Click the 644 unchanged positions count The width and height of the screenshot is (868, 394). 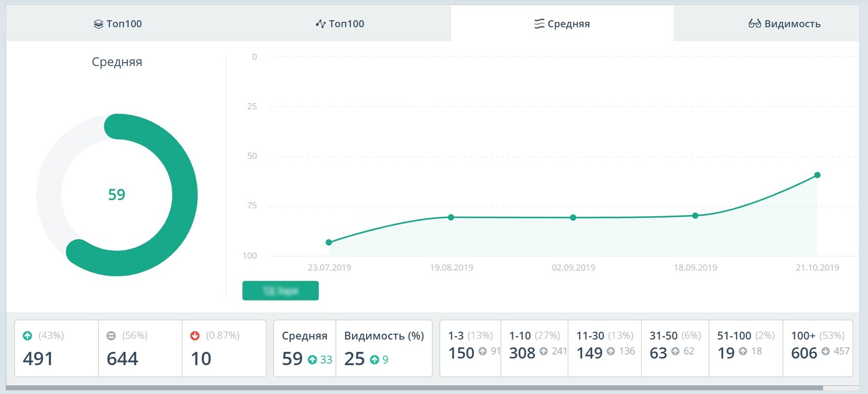coord(122,359)
